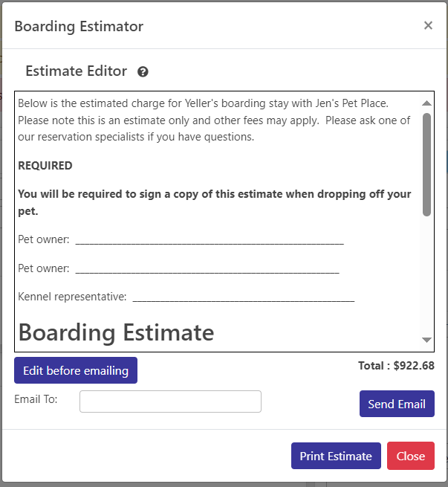Screen dimensions: 448x487
Task: Focus the Email To input field
Action: [170, 401]
